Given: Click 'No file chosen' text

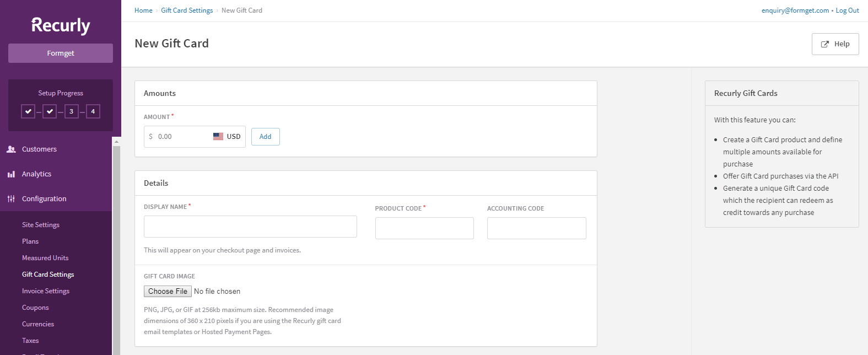Looking at the screenshot, I should click(x=217, y=291).
